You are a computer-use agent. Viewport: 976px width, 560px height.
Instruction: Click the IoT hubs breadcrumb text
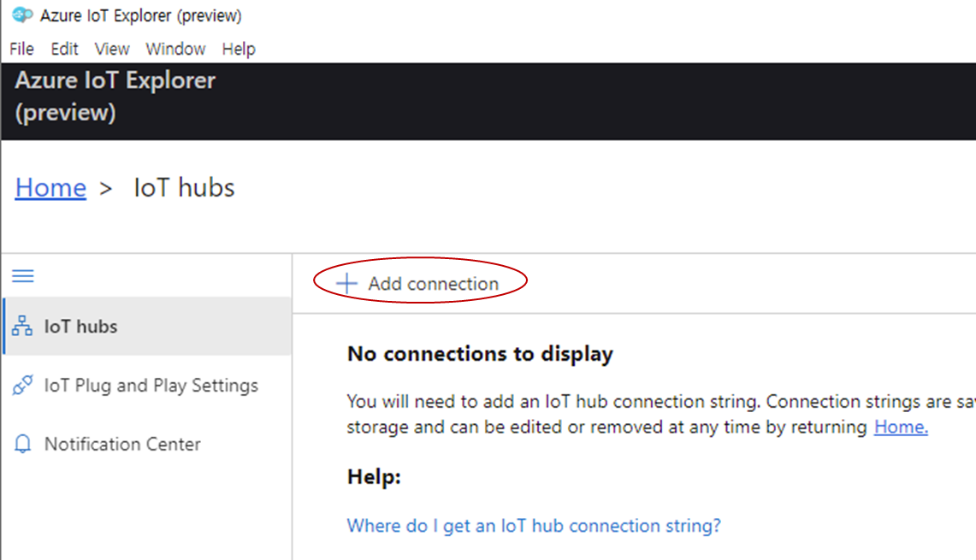[184, 188]
